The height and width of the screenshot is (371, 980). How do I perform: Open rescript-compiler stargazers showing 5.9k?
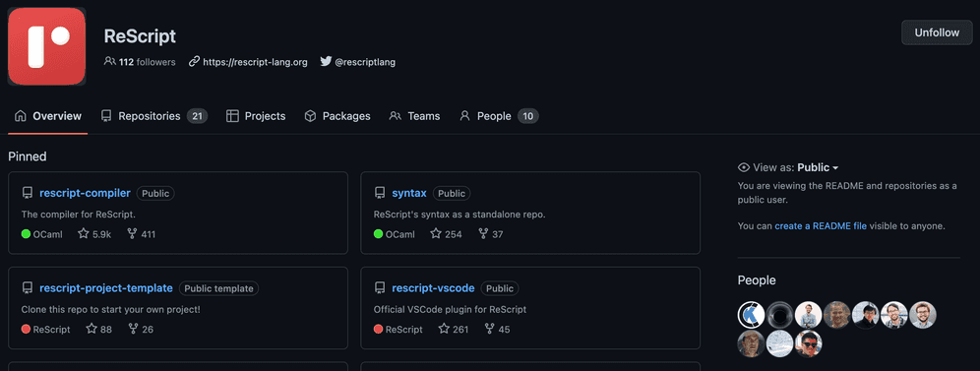click(94, 234)
